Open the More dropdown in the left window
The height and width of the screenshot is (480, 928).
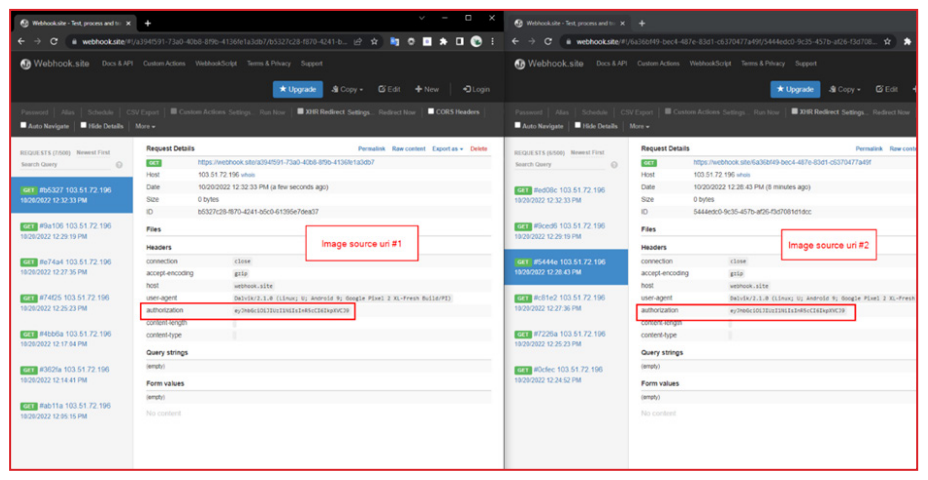click(x=145, y=126)
